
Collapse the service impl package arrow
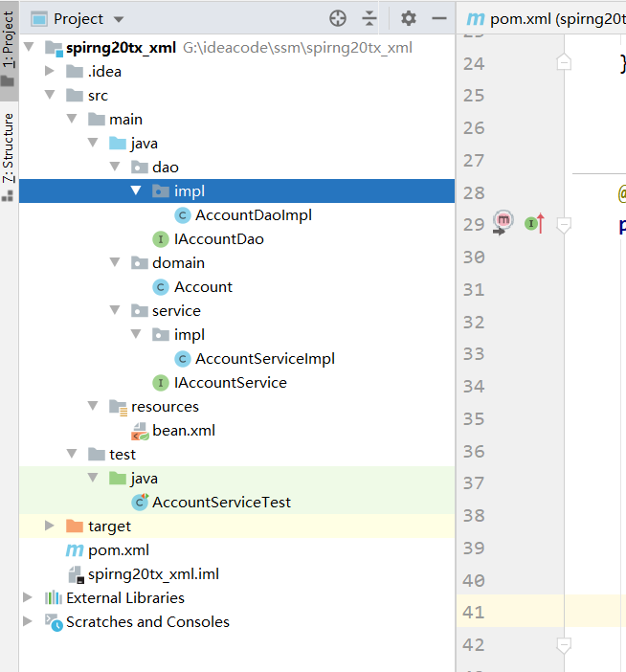(136, 334)
